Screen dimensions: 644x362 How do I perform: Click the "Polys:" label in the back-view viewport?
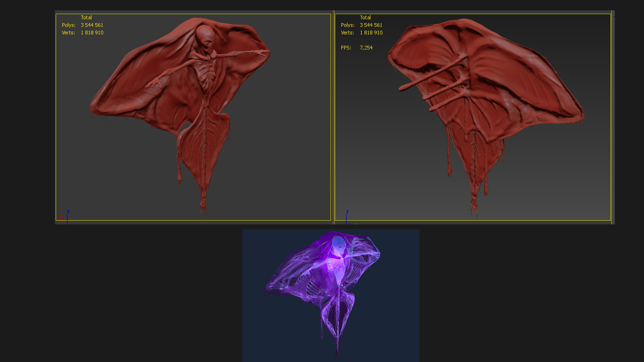pos(348,25)
